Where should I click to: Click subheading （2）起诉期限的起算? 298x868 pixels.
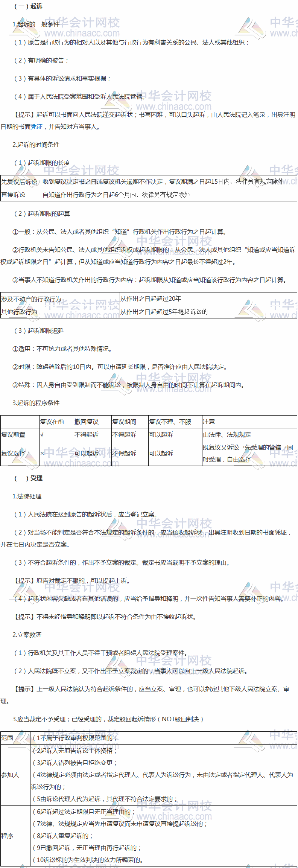(x=42, y=214)
